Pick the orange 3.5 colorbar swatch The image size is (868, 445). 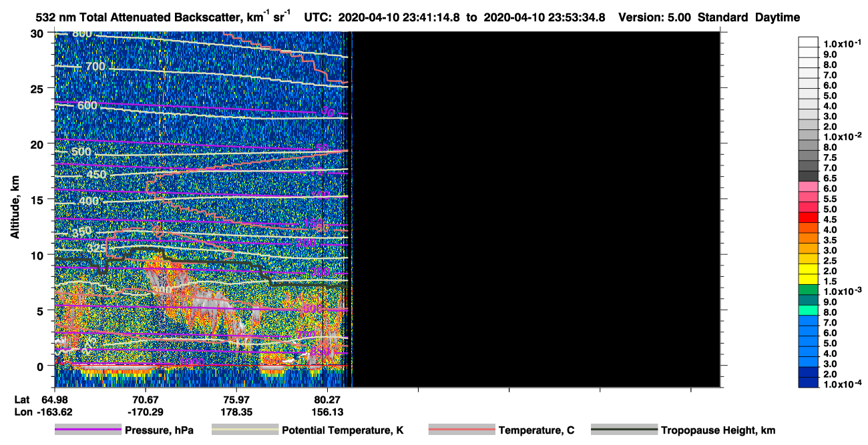tap(809, 239)
